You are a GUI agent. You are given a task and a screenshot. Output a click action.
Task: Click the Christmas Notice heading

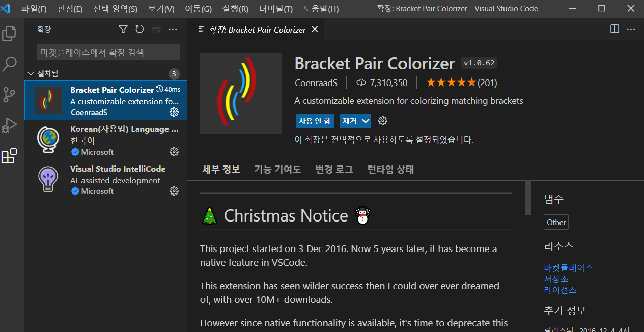pyautogui.click(x=286, y=215)
